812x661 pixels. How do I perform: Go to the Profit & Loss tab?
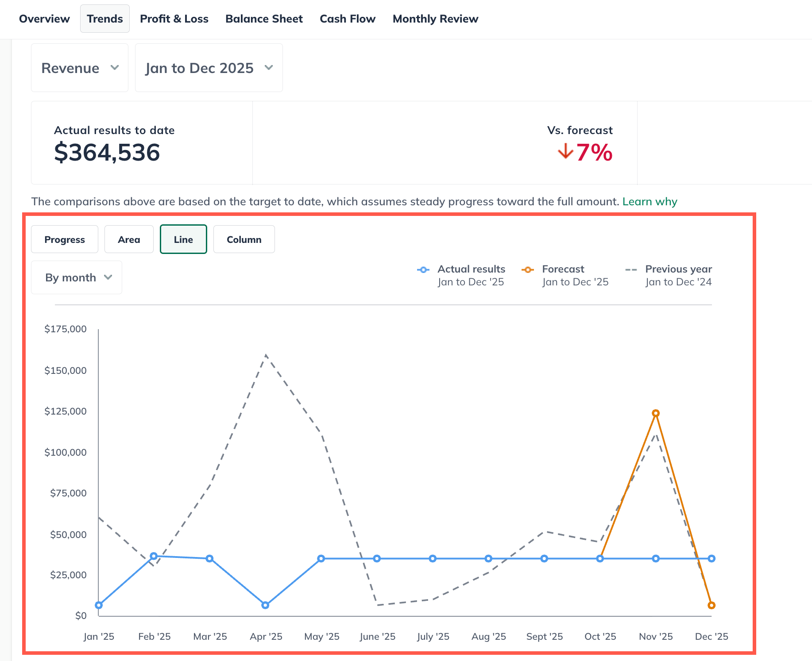(x=174, y=19)
